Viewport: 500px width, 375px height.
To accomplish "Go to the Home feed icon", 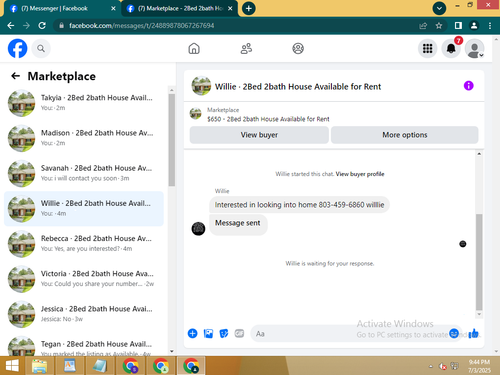I will coord(194,49).
